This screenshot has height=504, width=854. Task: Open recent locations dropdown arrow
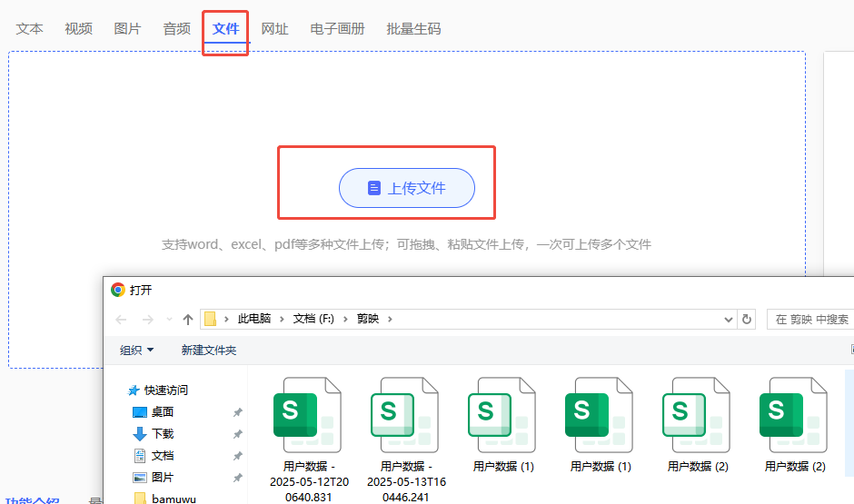click(x=168, y=320)
